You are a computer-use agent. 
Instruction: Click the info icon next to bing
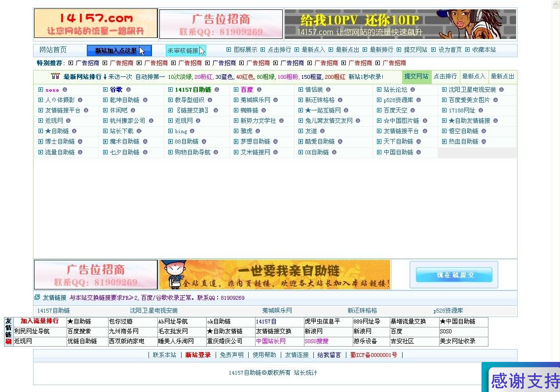192,131
